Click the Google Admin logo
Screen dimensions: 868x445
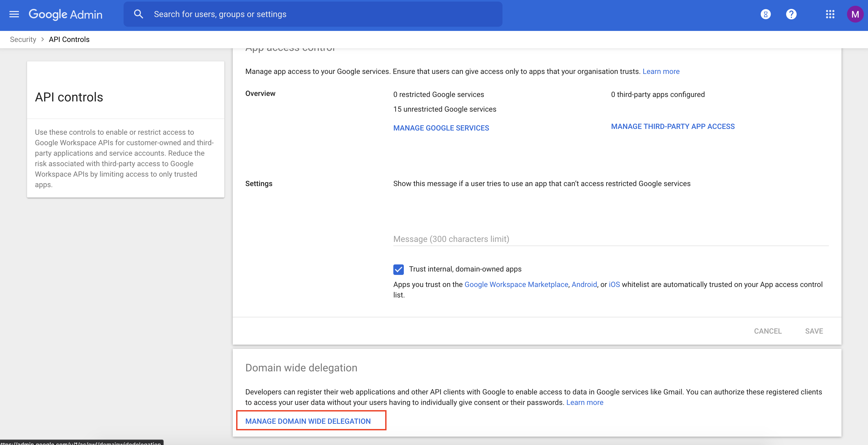tap(65, 14)
